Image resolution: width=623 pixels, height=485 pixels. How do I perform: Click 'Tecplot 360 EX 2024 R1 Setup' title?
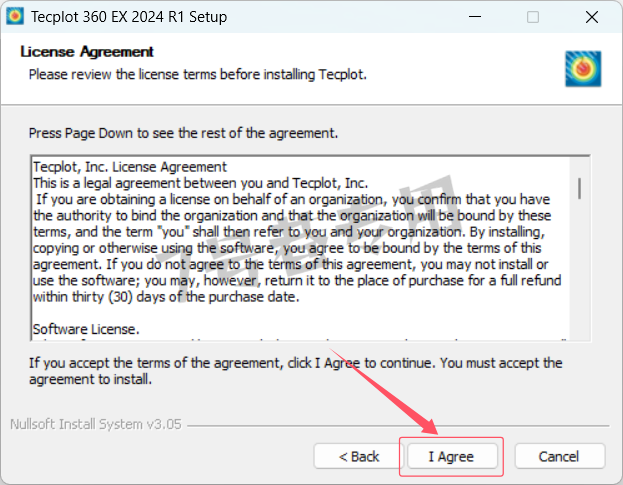129,17
